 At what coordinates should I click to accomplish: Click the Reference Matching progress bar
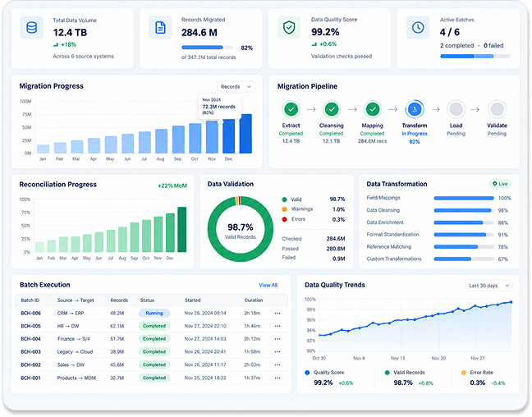[x=464, y=247]
